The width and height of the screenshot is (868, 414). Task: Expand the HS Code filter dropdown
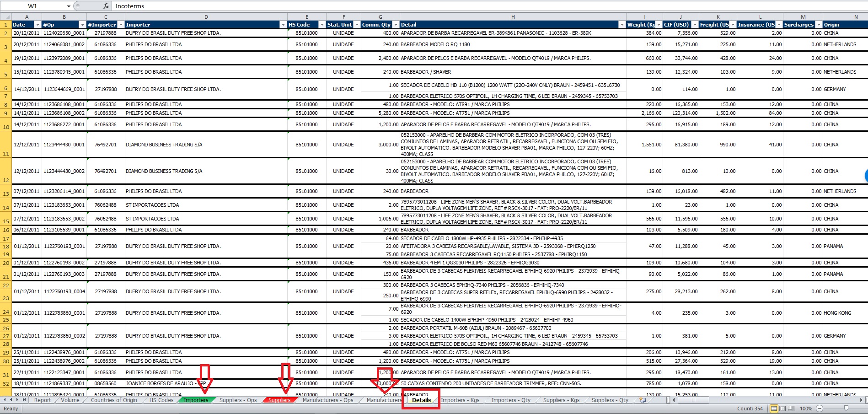coord(321,25)
